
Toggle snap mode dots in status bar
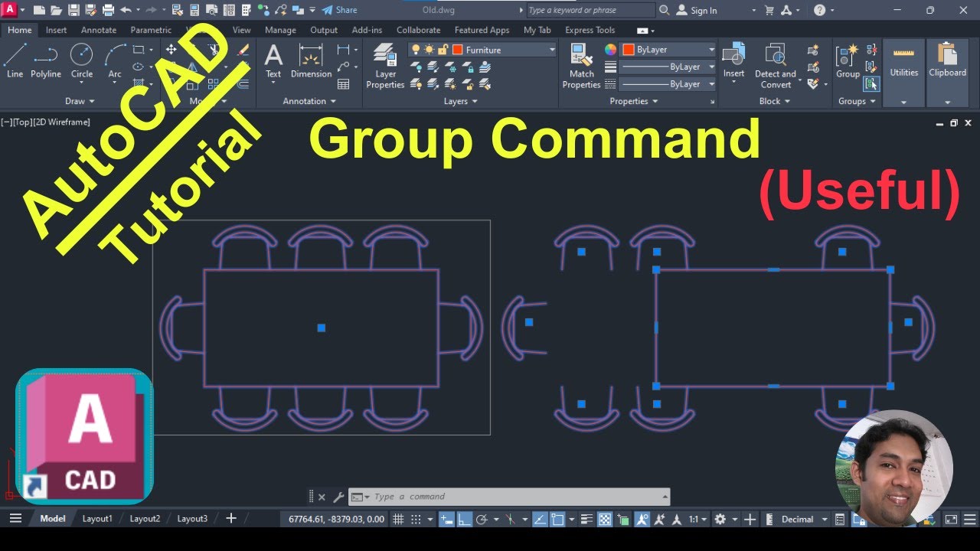pos(416,519)
